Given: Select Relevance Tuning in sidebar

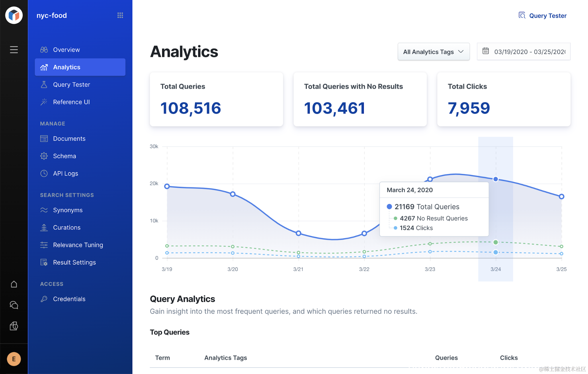Looking at the screenshot, I should click(78, 245).
